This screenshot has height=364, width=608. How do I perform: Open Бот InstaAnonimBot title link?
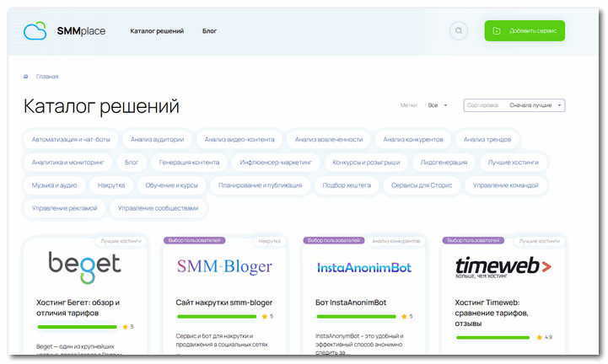click(351, 302)
